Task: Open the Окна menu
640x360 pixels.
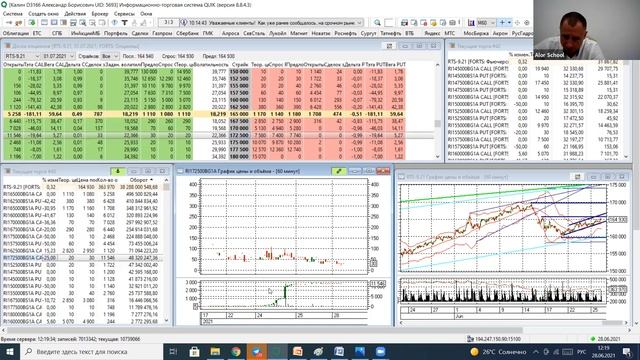Action: pos(146,13)
